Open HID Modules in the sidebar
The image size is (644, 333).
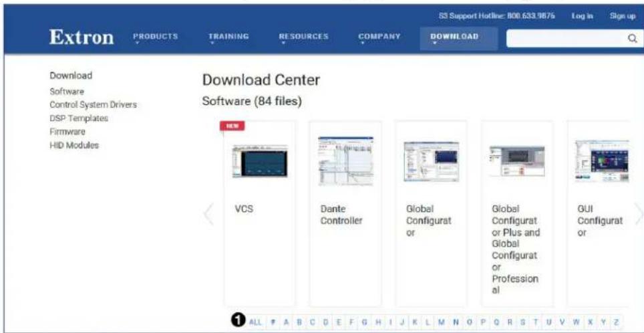(74, 145)
